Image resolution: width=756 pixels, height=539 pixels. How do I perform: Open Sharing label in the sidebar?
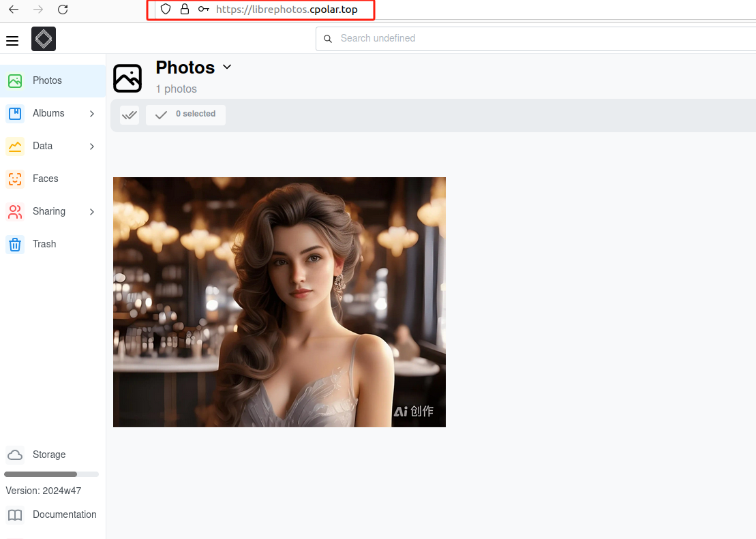[48, 212]
